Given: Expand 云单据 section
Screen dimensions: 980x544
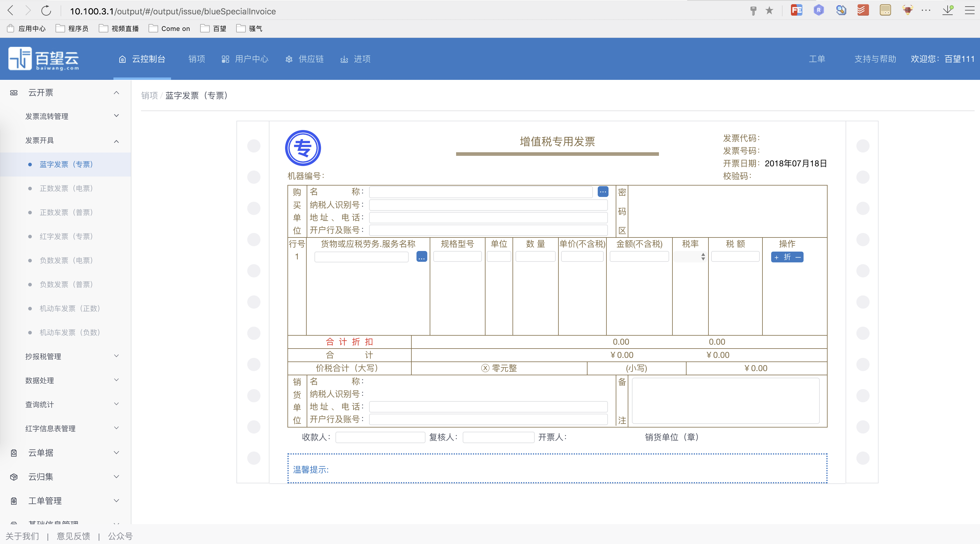Looking at the screenshot, I should click(116, 453).
